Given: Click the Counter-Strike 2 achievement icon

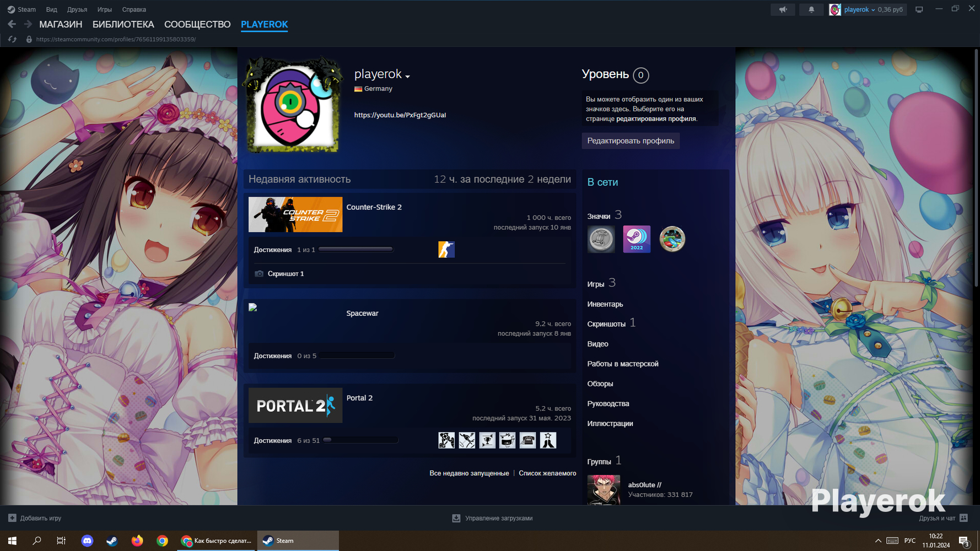Looking at the screenshot, I should (446, 250).
